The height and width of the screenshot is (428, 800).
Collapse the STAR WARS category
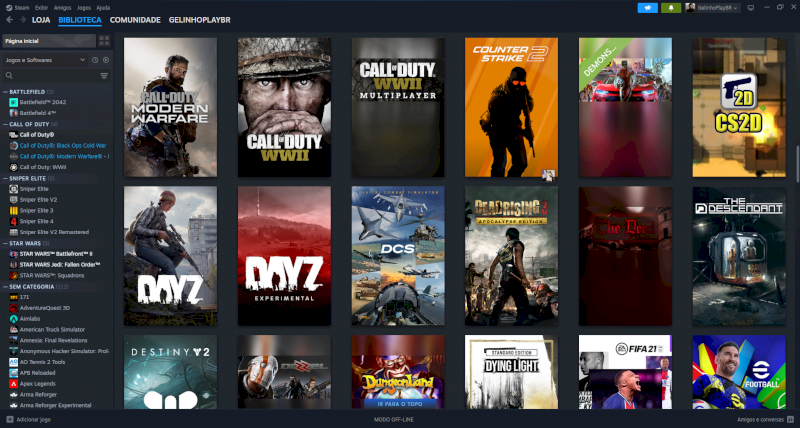6,243
